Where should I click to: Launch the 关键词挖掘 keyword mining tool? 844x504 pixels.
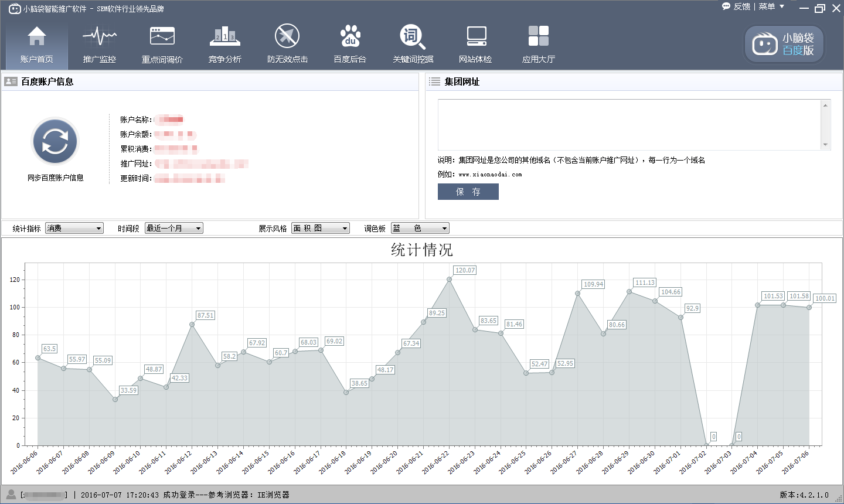(x=413, y=45)
